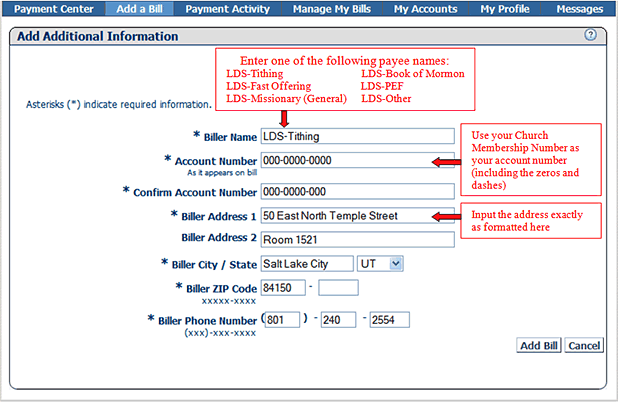Expand the UT state dropdown
This screenshot has width=618, height=402.
tap(380, 264)
